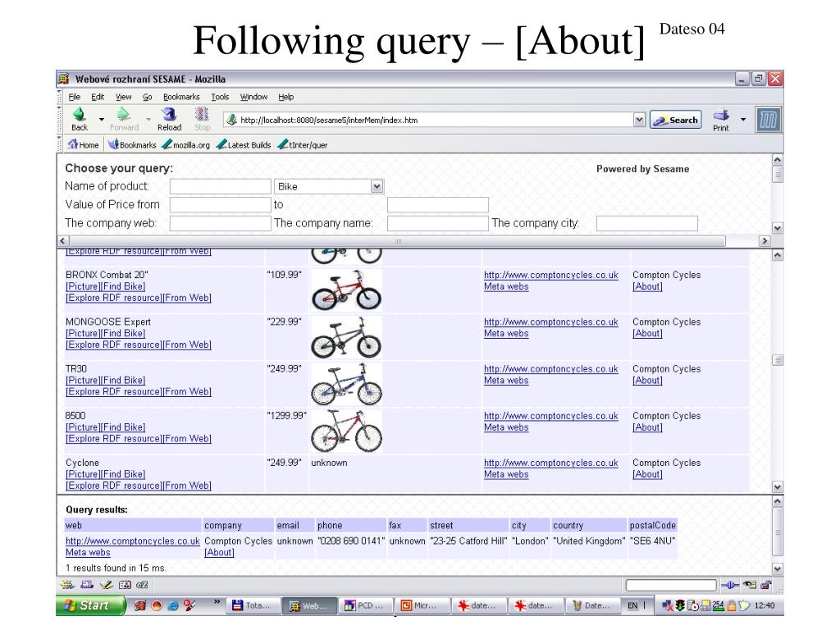Viewport: 840px width, 630px height.
Task: Open the Edit menu
Action: click(98, 97)
